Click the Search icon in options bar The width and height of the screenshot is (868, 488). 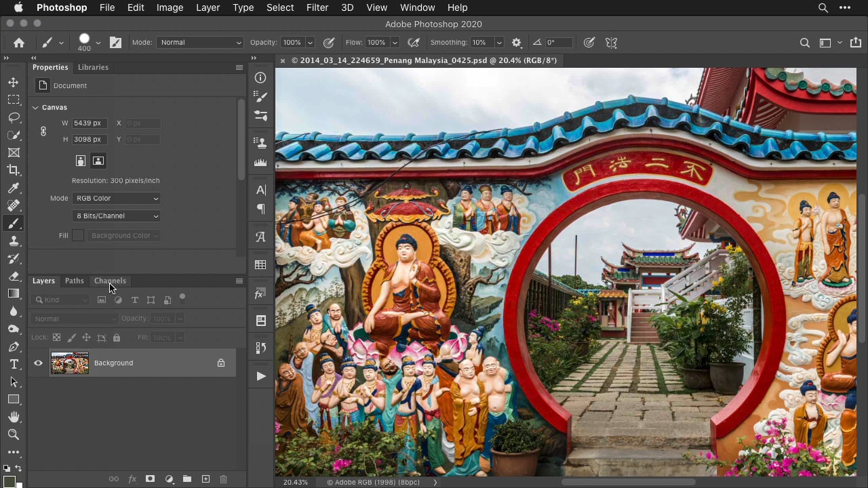[805, 42]
